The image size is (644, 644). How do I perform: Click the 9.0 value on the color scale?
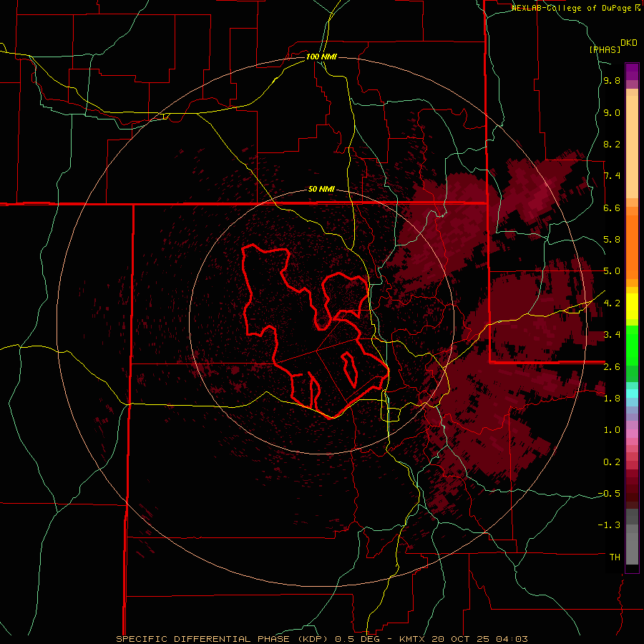point(612,112)
